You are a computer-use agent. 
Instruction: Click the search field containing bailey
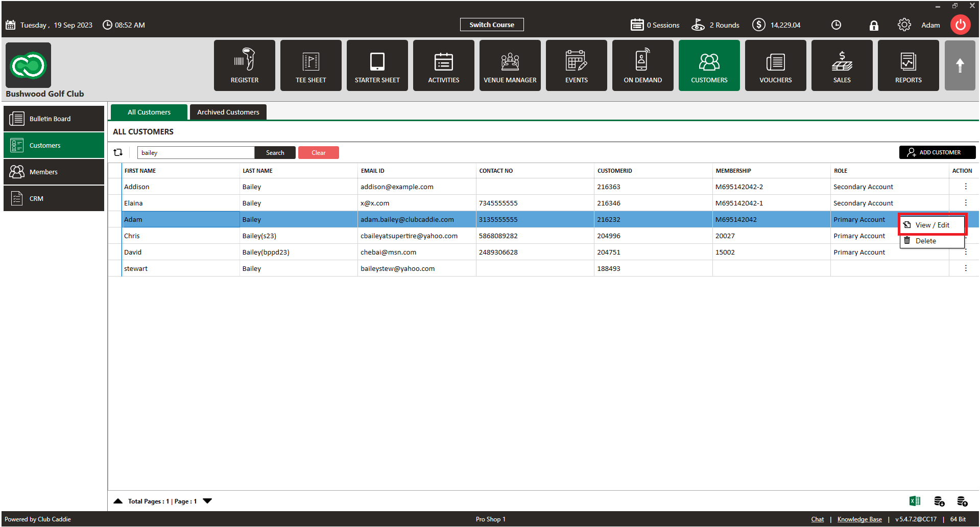(196, 152)
